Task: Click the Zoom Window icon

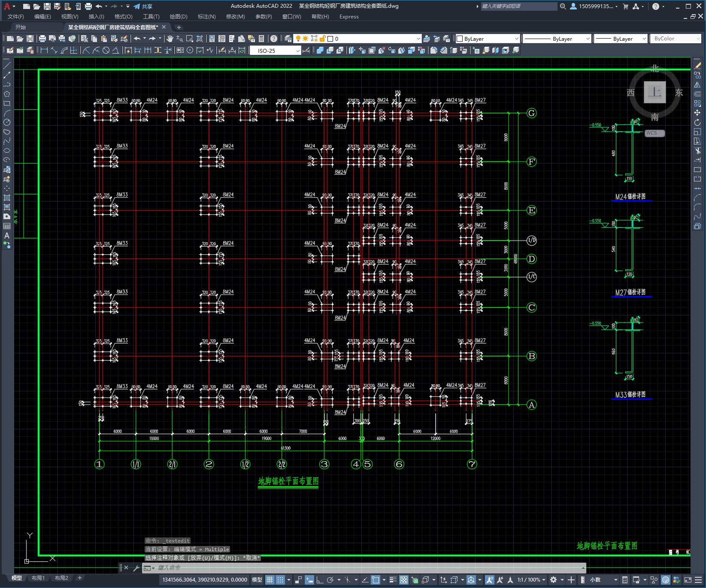Action: pos(190,39)
